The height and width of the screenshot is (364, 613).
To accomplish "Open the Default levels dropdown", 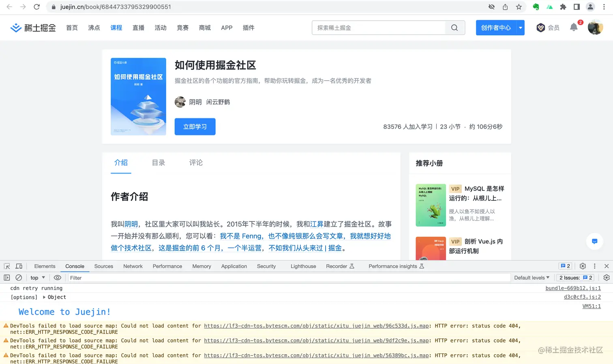I will pos(532,278).
